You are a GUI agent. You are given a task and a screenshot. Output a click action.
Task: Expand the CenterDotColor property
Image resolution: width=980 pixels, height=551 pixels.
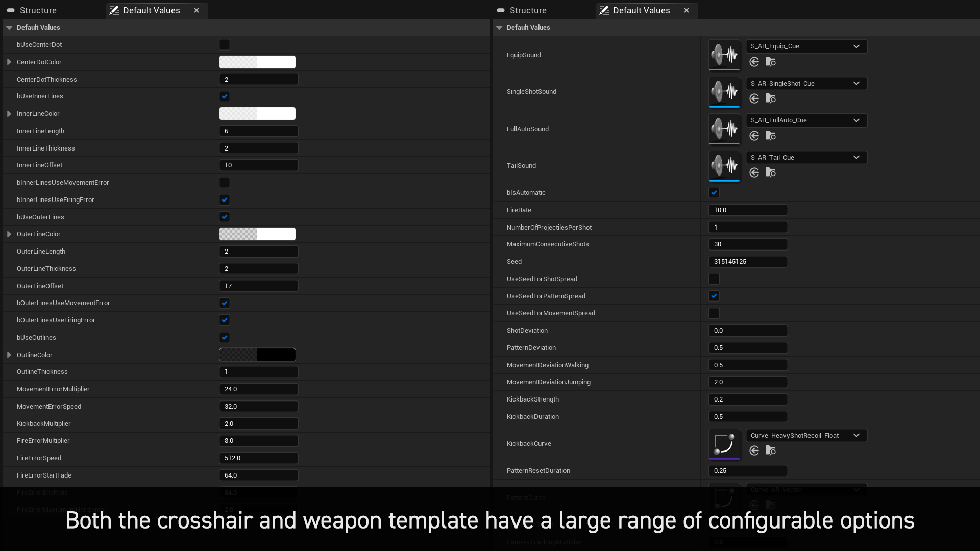point(9,62)
